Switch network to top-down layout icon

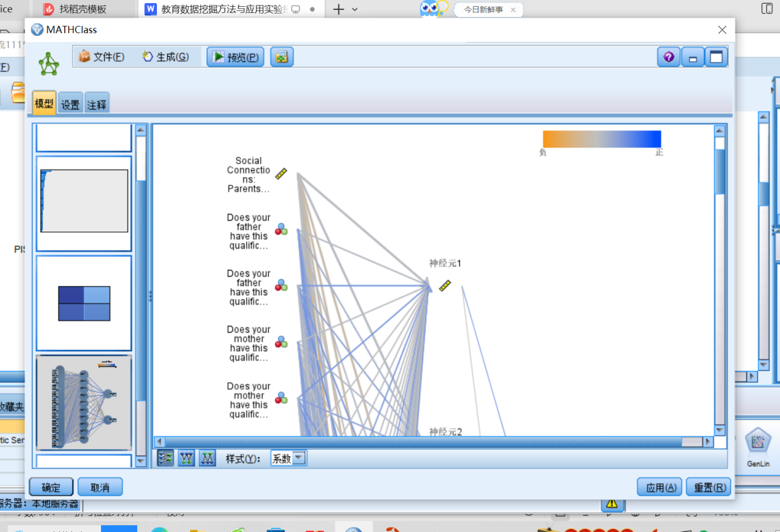(186, 458)
